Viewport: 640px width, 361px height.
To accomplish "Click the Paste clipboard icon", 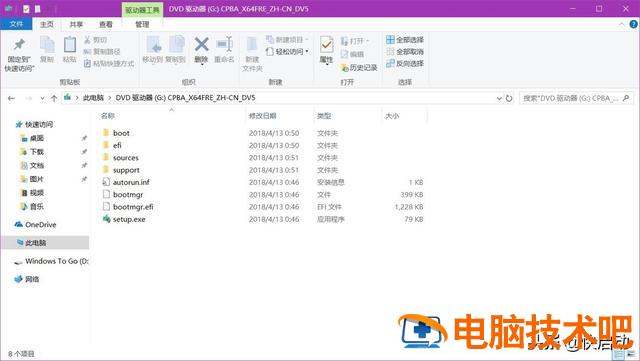I will 69,45.
